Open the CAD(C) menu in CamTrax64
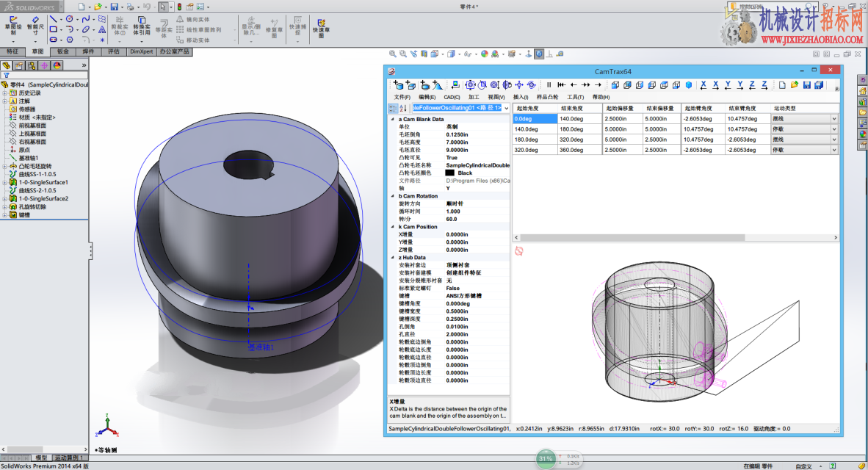This screenshot has width=868, height=470. pyautogui.click(x=452, y=97)
